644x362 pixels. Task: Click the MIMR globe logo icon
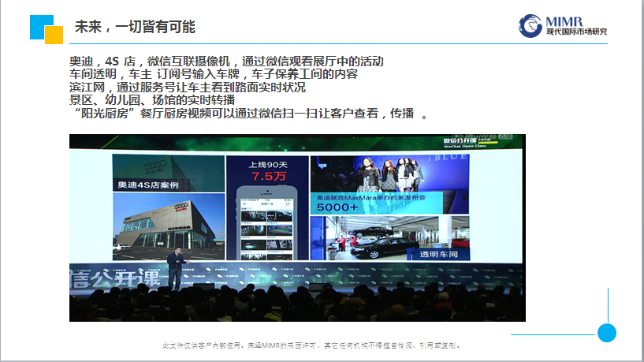530,26
